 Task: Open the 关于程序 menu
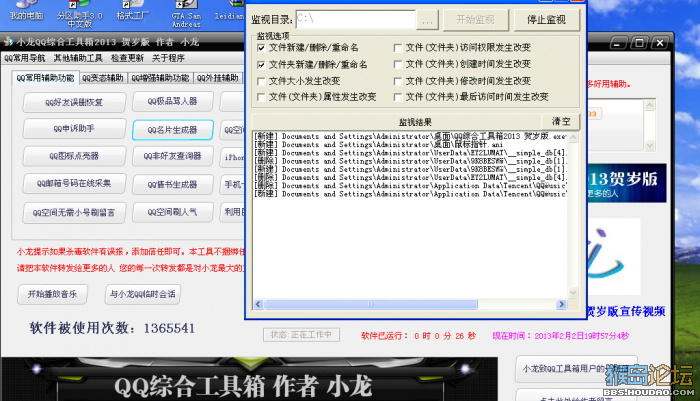point(168,58)
